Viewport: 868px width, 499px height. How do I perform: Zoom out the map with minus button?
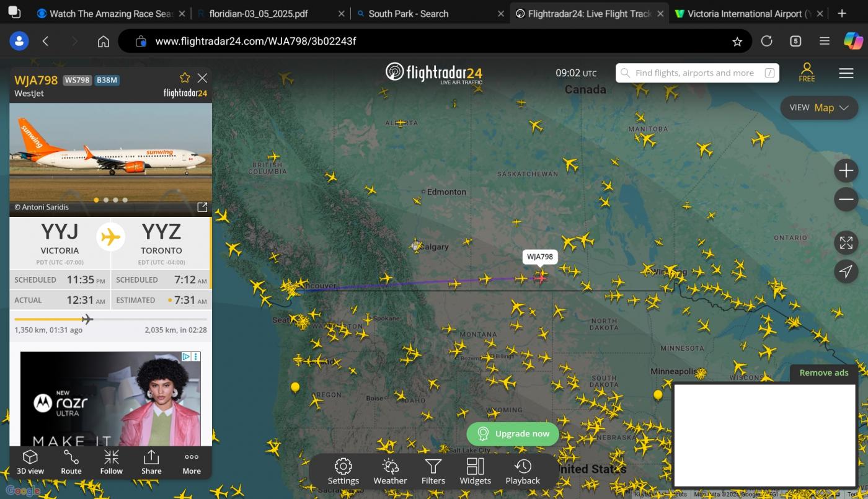tap(846, 200)
